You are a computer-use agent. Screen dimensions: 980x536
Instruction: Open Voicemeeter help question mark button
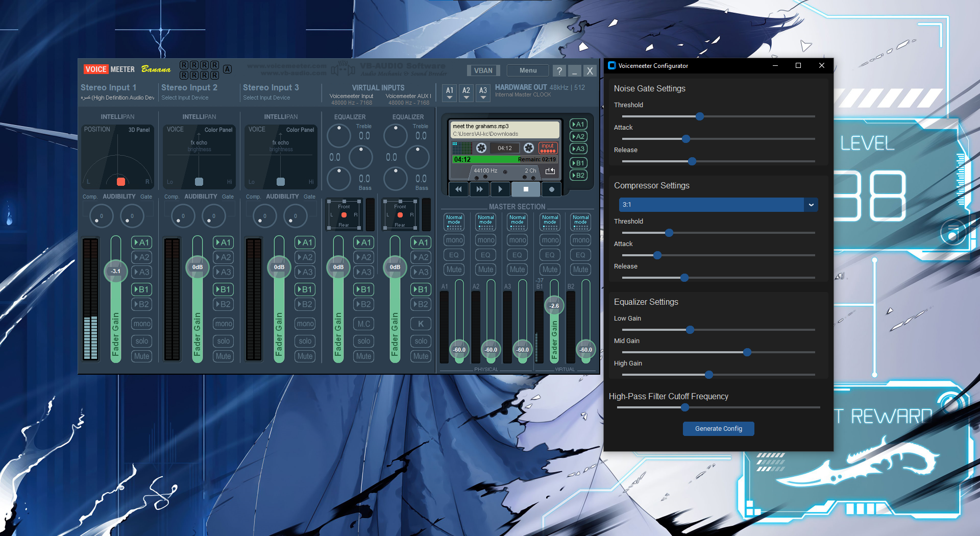559,71
